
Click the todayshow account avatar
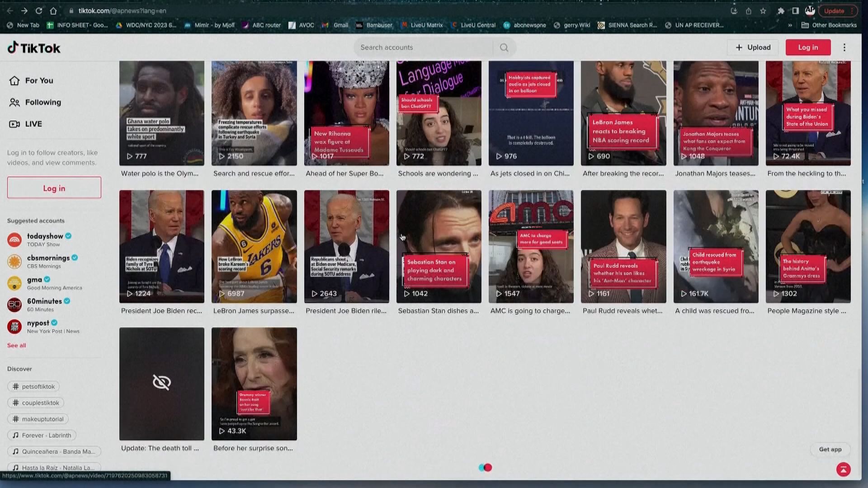click(14, 240)
